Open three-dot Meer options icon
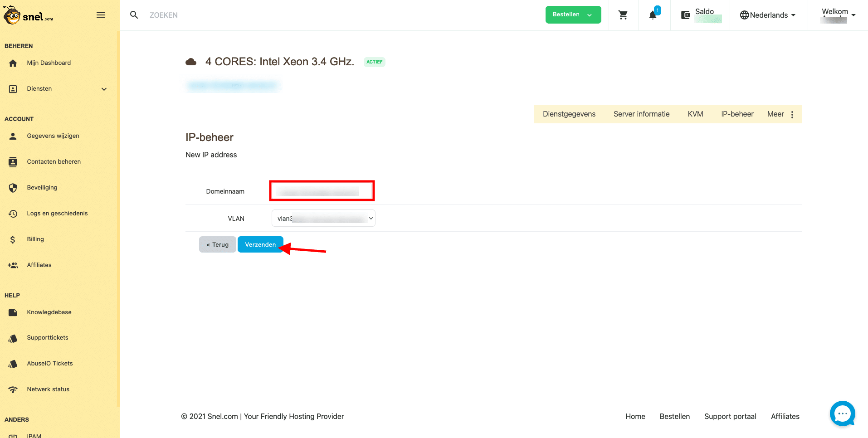The height and width of the screenshot is (438, 868). point(792,114)
